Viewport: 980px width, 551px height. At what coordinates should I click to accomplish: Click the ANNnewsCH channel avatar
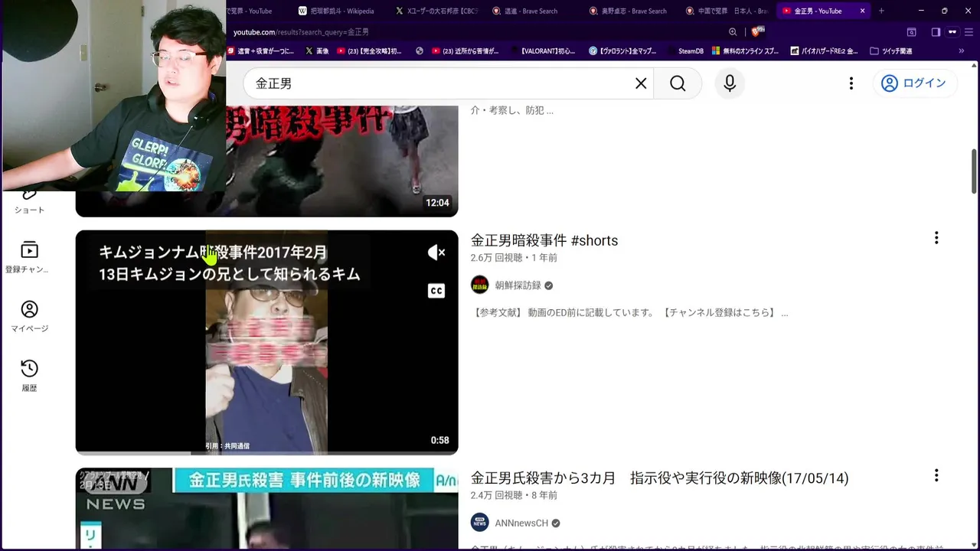pos(480,523)
